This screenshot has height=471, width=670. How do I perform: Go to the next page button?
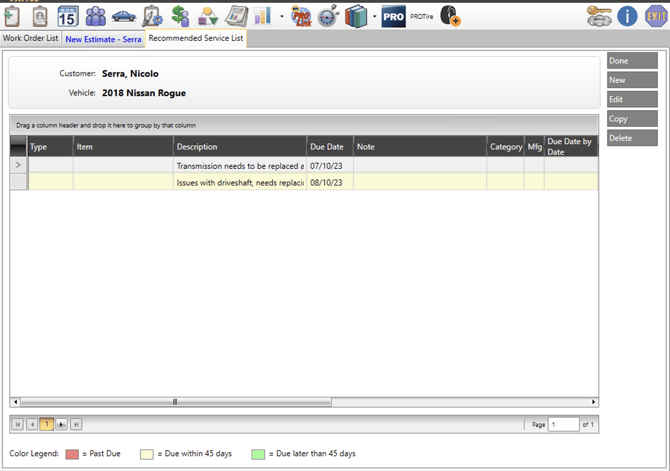62,424
